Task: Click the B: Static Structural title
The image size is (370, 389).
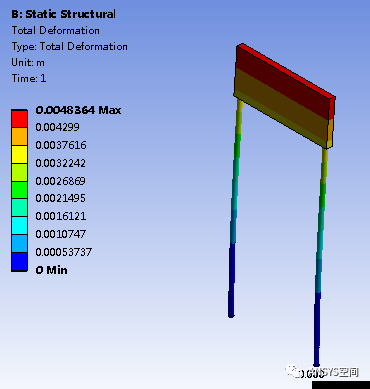Action: (x=64, y=14)
